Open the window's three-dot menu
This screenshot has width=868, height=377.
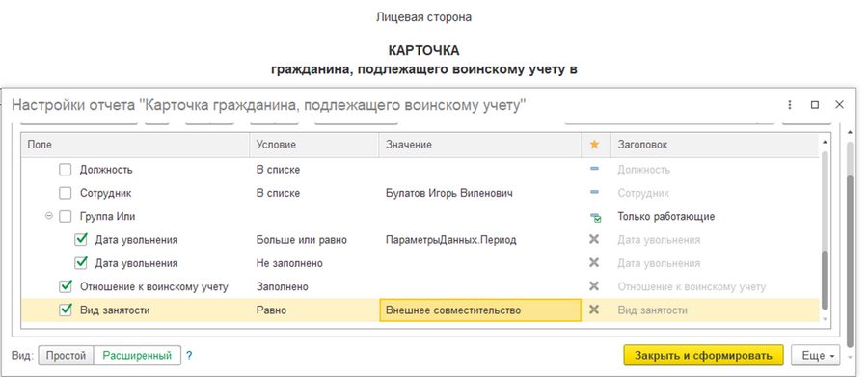tap(789, 105)
